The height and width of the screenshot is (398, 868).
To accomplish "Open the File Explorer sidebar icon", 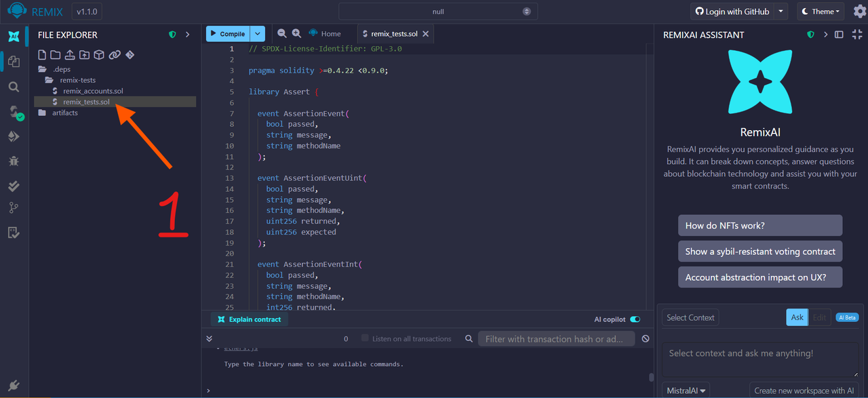I will point(14,62).
